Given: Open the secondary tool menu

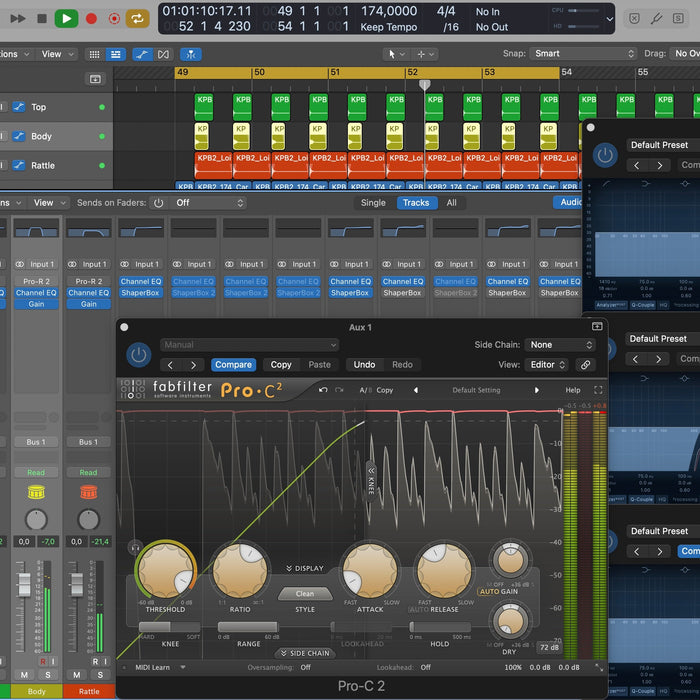Looking at the screenshot, I should click(x=425, y=54).
